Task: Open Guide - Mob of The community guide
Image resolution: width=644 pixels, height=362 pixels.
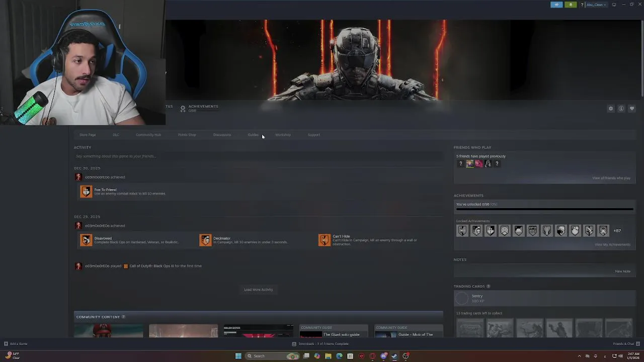Action: (409, 331)
